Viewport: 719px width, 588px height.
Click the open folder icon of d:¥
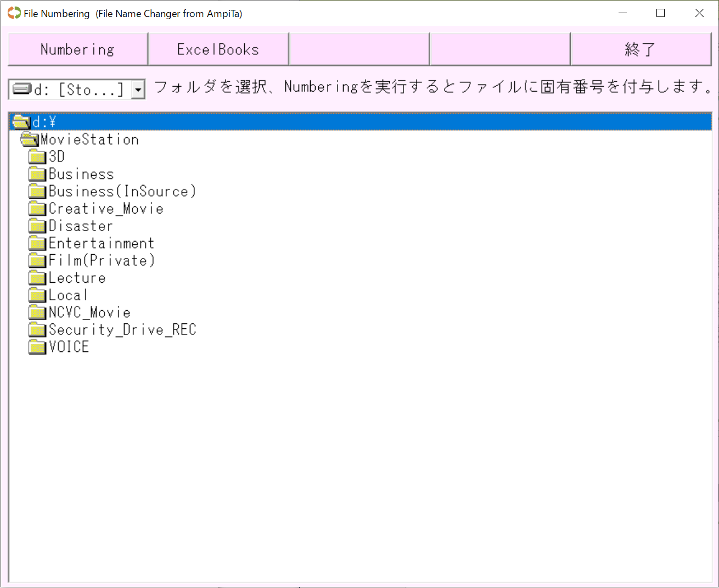[21, 121]
